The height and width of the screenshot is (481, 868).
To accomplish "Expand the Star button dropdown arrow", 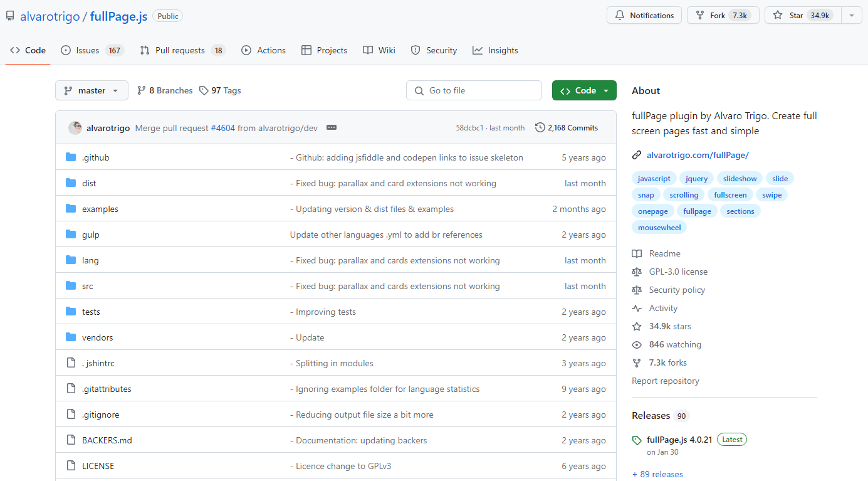I will click(851, 15).
